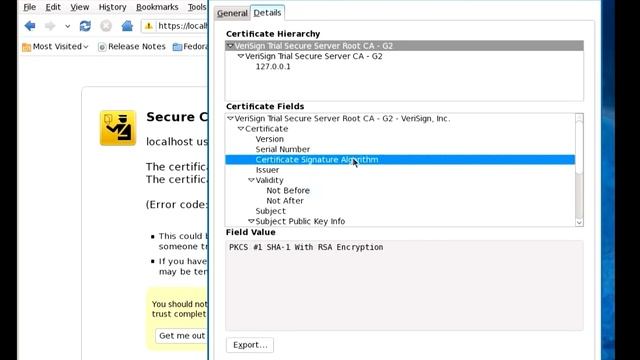Click the warning site identity icon

tap(149, 26)
